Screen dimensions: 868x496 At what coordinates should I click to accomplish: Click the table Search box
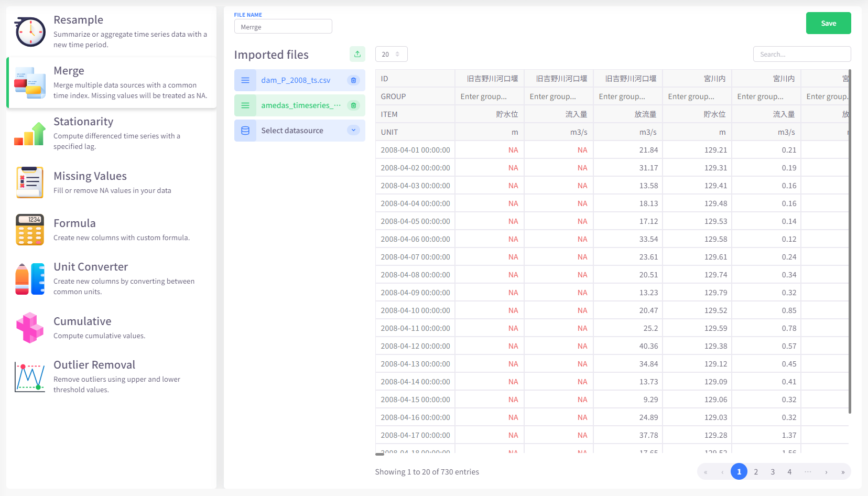802,54
